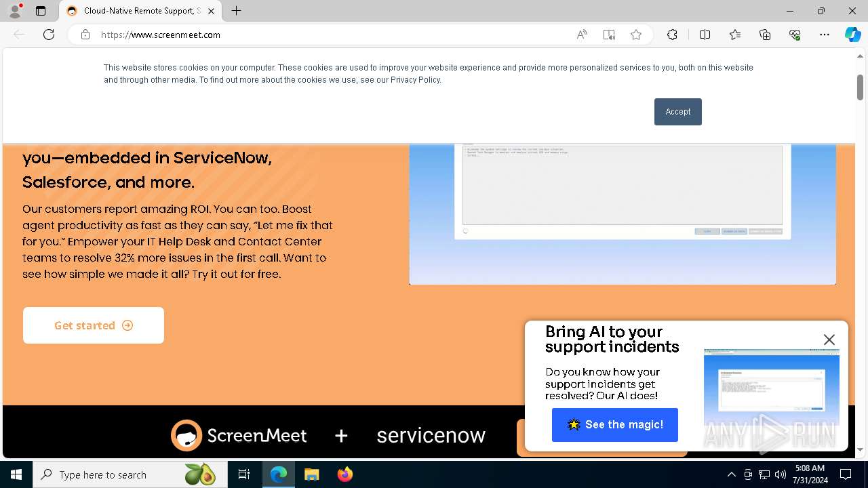Enter Immersive Reader mode
The image size is (868, 488).
tap(609, 35)
